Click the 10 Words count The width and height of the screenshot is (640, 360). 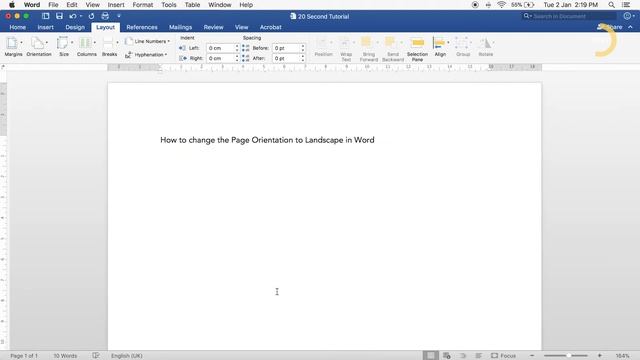(x=65, y=356)
